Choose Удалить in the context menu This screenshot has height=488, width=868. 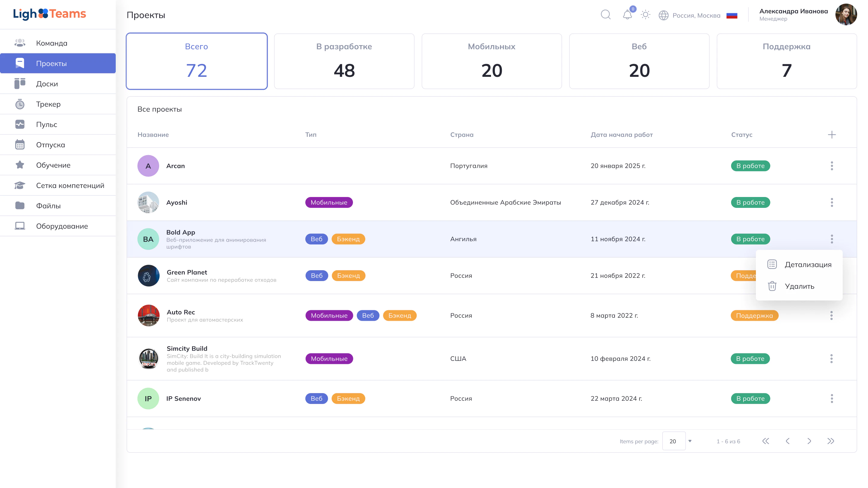coord(799,286)
